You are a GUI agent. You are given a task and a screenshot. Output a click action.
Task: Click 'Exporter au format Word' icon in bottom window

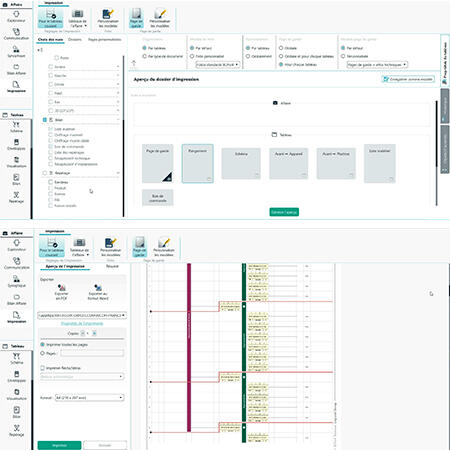click(98, 292)
